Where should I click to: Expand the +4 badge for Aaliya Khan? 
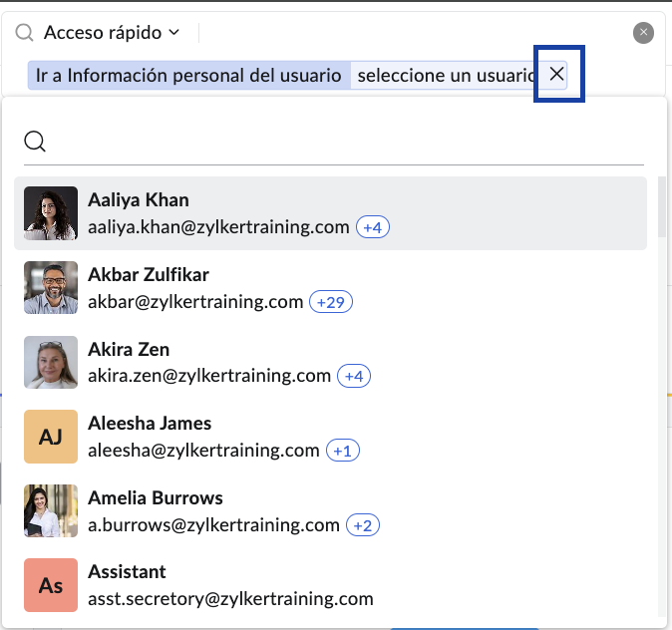click(x=373, y=227)
